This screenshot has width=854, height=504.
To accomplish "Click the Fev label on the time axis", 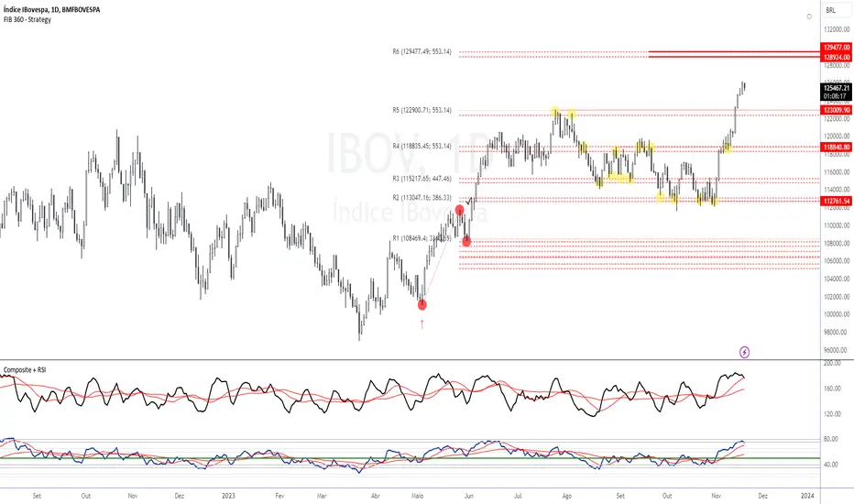I will click(x=280, y=496).
